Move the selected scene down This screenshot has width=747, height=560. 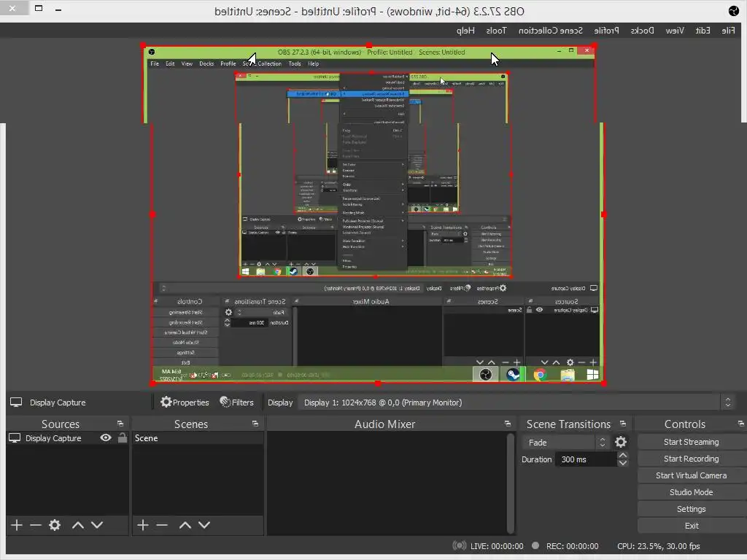[204, 525]
